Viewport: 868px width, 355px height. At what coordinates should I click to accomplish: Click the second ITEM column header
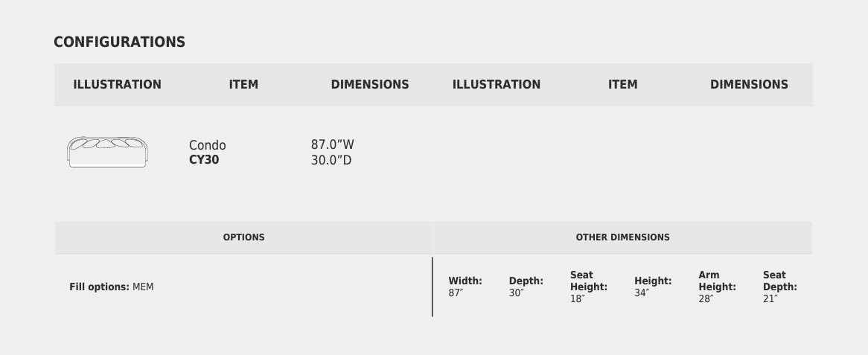tap(622, 84)
